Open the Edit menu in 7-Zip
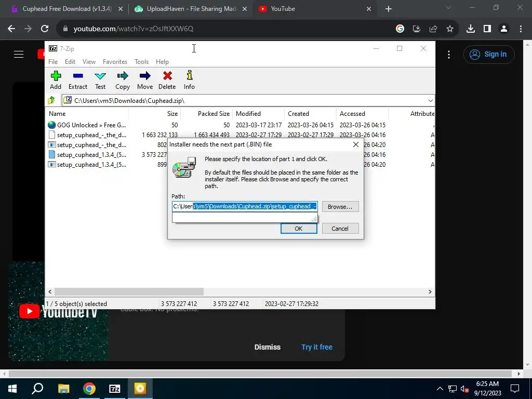Viewport: 532px width, 399px height. pos(70,62)
